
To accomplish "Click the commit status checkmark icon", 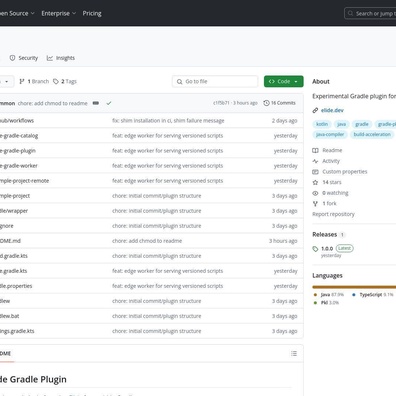I will coord(109,103).
